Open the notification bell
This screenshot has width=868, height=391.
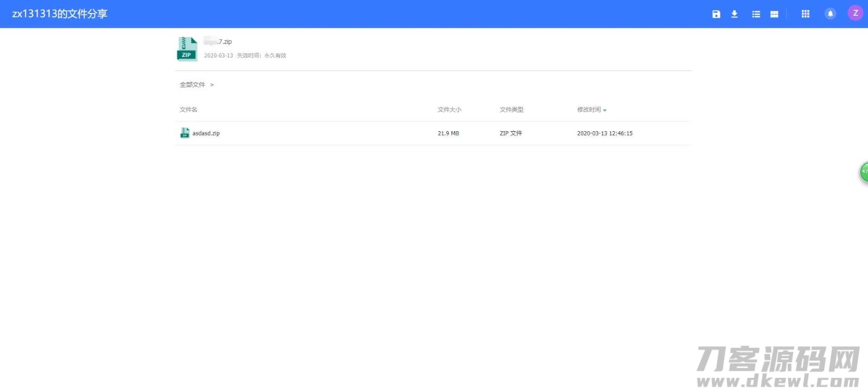tap(830, 14)
